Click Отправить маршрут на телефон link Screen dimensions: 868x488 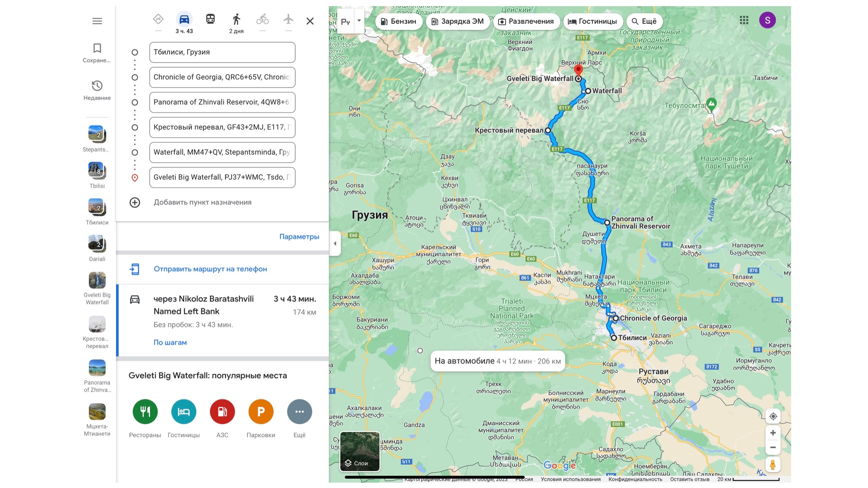210,269
